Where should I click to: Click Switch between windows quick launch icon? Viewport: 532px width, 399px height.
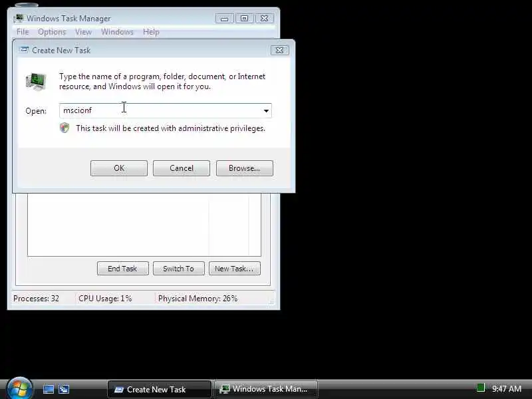(64, 389)
